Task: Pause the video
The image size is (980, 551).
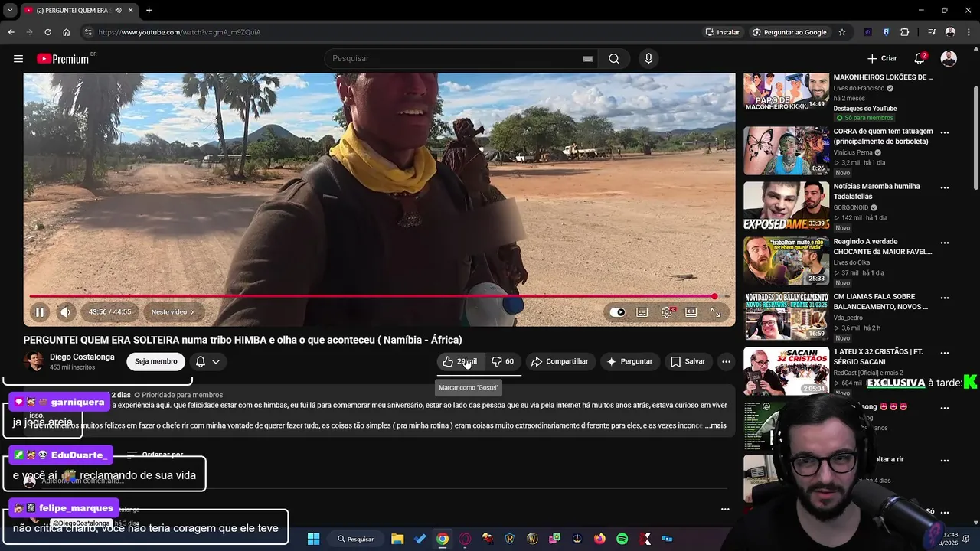Action: pyautogui.click(x=40, y=312)
